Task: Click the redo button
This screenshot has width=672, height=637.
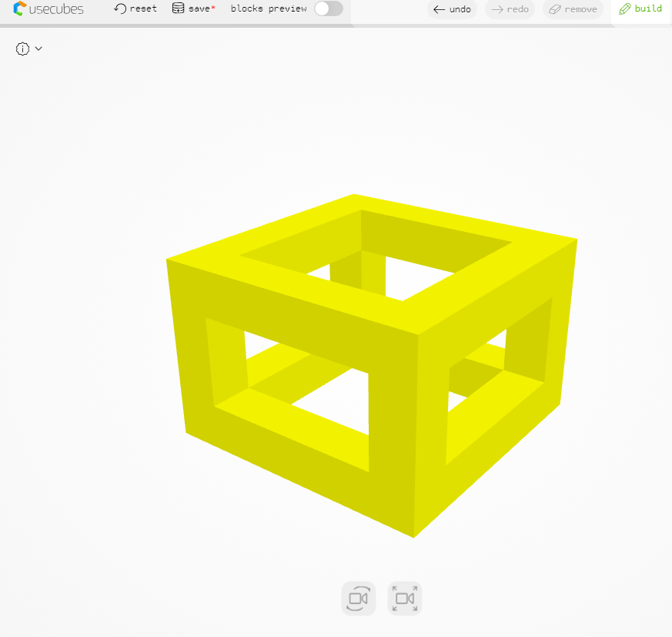Action: pos(510,9)
